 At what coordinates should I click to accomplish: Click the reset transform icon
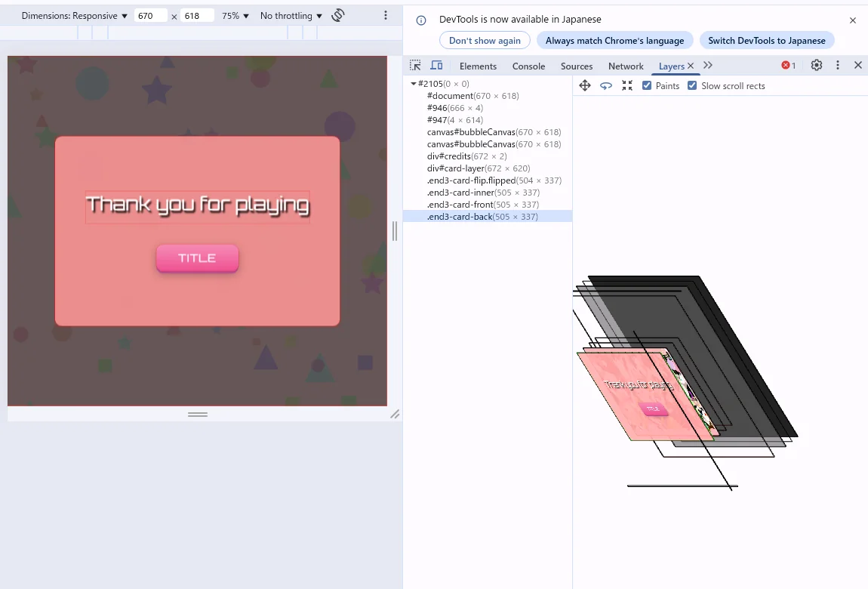coord(626,86)
